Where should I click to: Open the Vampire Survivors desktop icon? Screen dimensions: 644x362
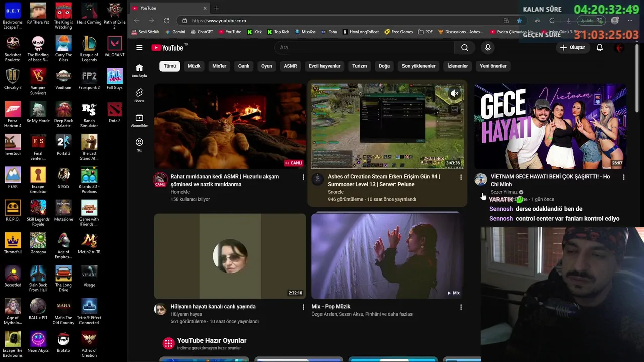click(38, 82)
